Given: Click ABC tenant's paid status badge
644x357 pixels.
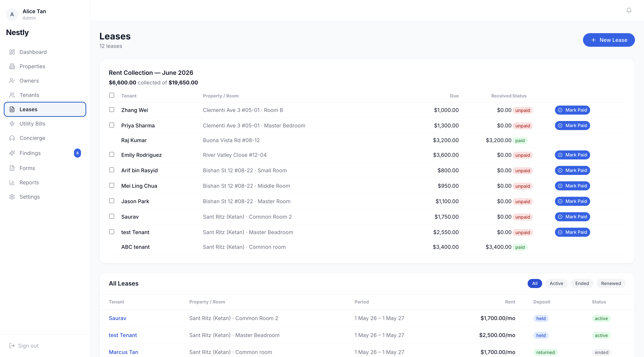Looking at the screenshot, I should tap(520, 247).
